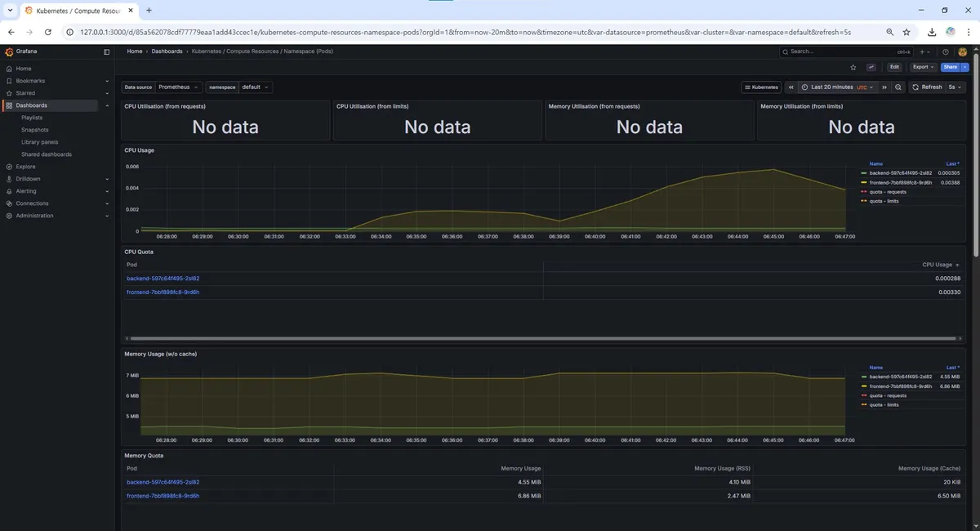The width and height of the screenshot is (980, 531).
Task: Open the namespace default dropdown
Action: coord(255,87)
